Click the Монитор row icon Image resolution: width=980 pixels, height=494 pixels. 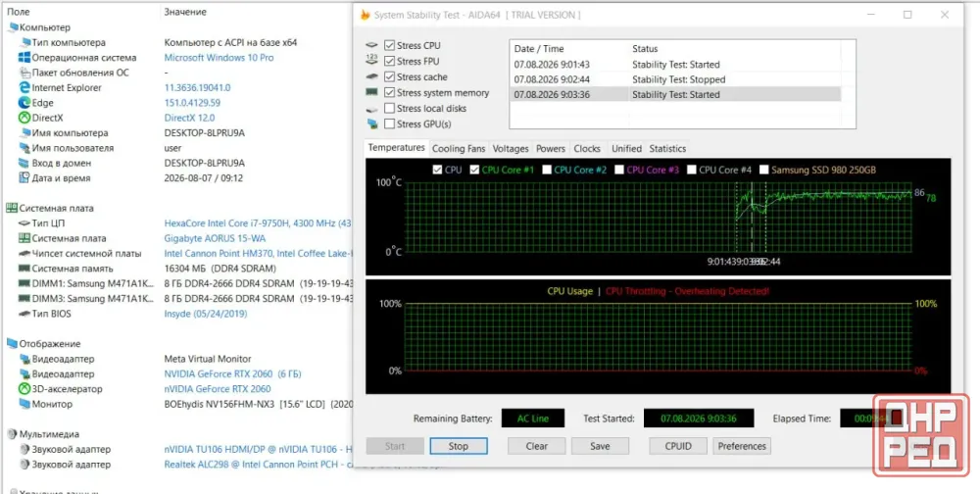click(x=24, y=404)
